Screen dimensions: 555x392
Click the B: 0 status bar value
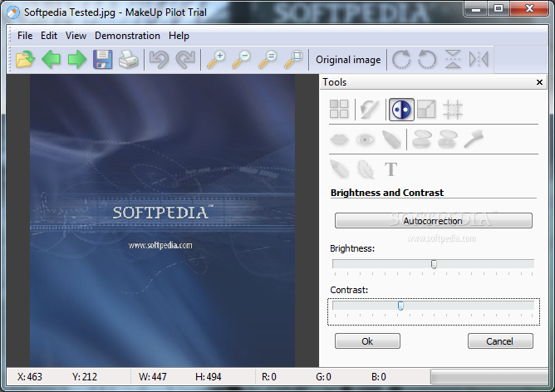pyautogui.click(x=379, y=377)
